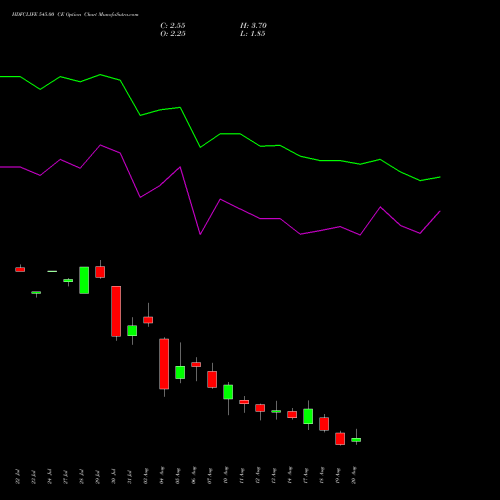Screen dimensions: 500x500
Task: Select the green candle for 05 Aug
Action: [x=180, y=372]
